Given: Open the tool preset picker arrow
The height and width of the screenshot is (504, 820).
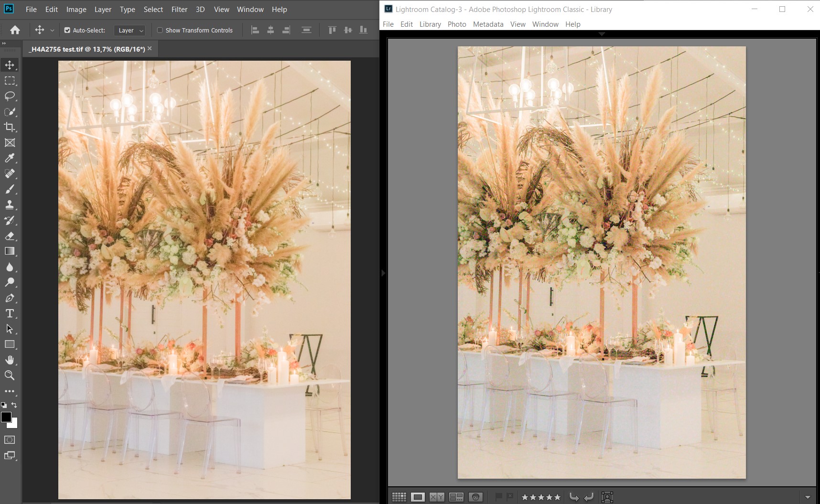Looking at the screenshot, I should coord(52,30).
